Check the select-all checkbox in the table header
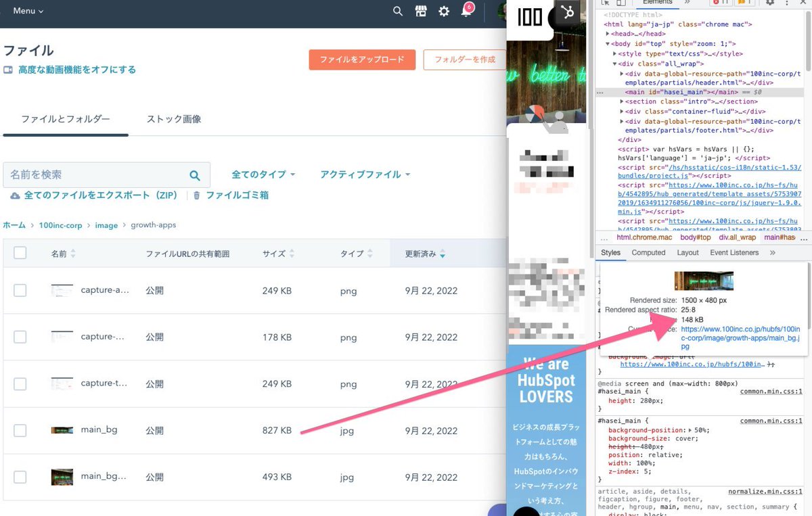Screen dimensions: 812x516 (x=20, y=252)
